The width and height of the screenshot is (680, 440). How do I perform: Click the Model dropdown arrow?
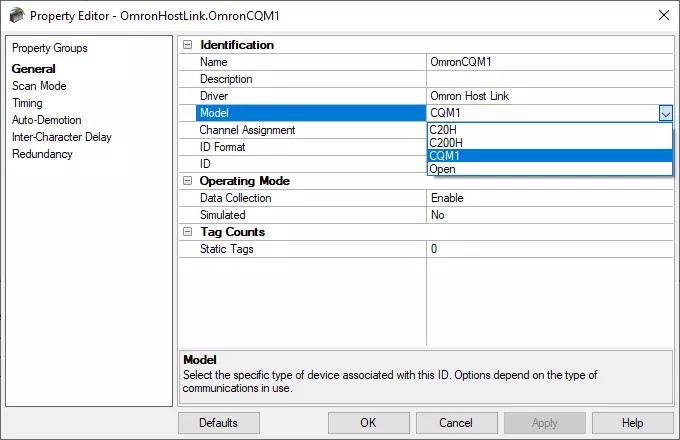click(x=665, y=113)
